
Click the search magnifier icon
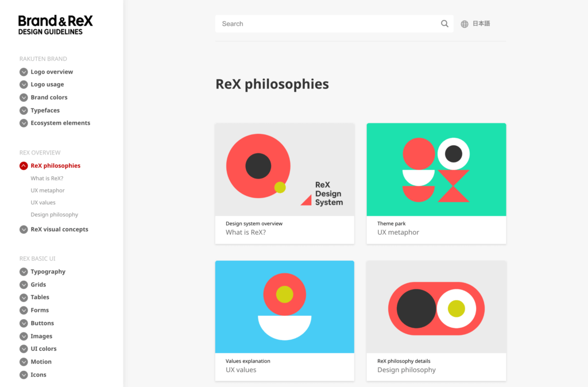point(444,24)
